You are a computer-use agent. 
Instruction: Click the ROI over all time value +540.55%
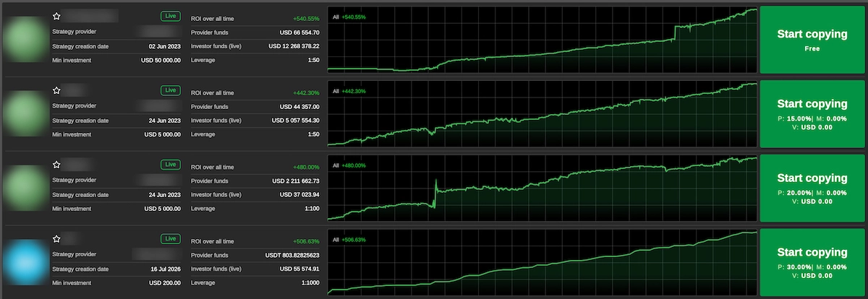306,18
